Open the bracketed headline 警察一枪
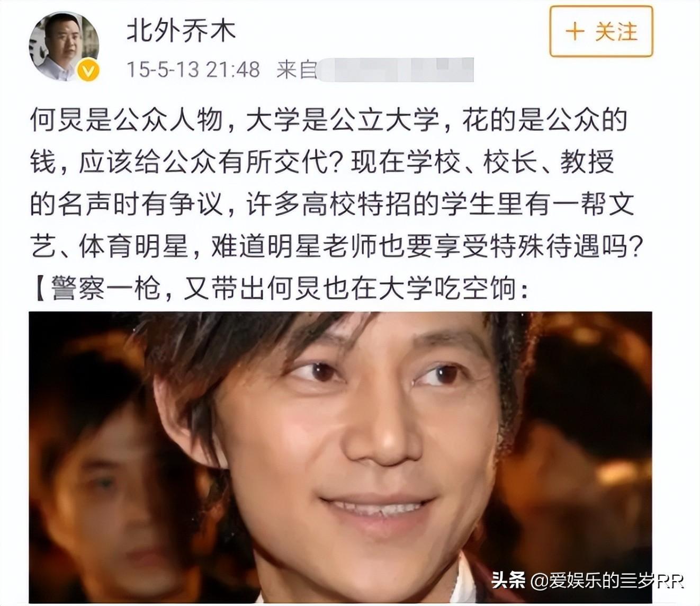This screenshot has width=700, height=606. click(x=280, y=288)
